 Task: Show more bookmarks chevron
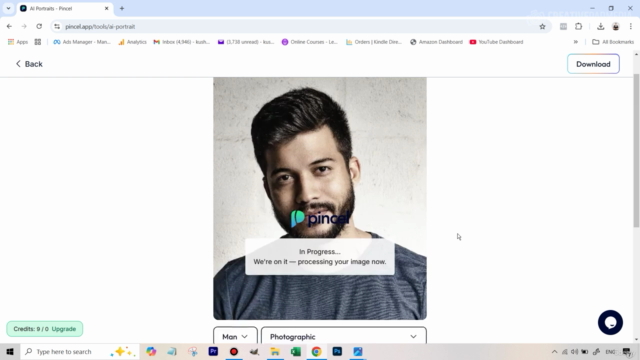576,42
